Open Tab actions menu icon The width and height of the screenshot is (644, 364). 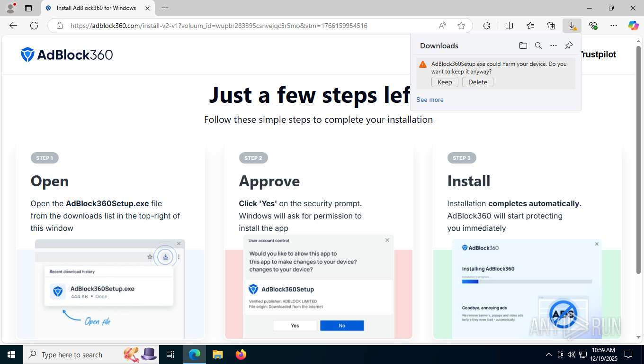point(28,8)
